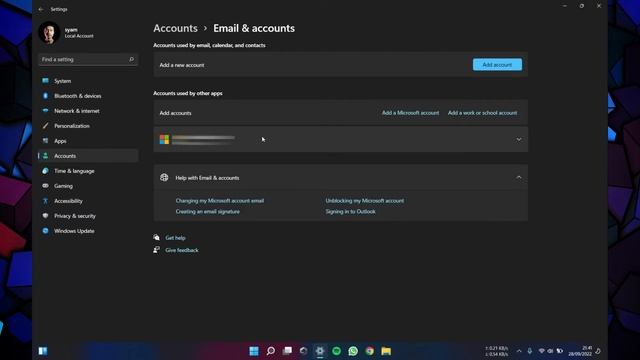This screenshot has height=360, width=640.
Task: Open Spotify from the taskbar
Action: (337, 351)
